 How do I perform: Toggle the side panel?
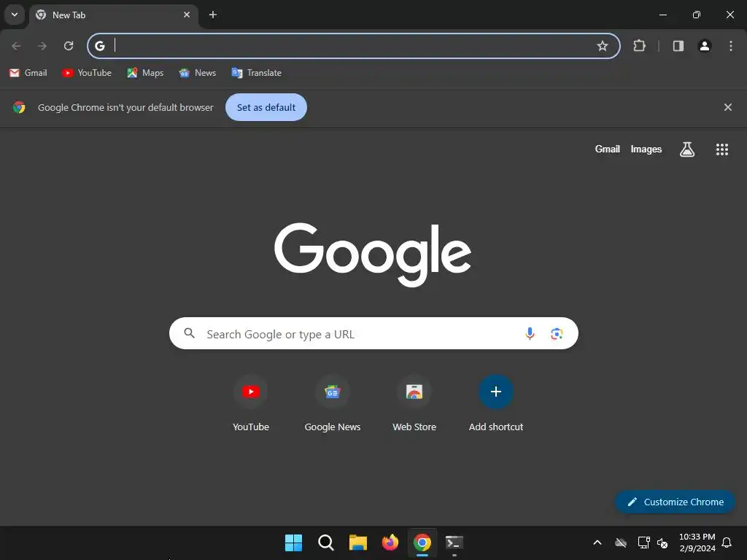678,46
